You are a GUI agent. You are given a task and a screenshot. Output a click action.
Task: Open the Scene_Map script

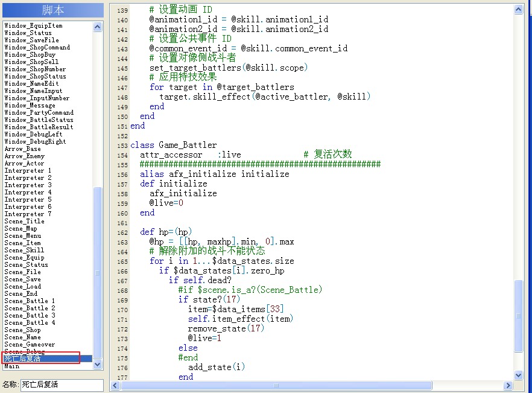point(21,229)
